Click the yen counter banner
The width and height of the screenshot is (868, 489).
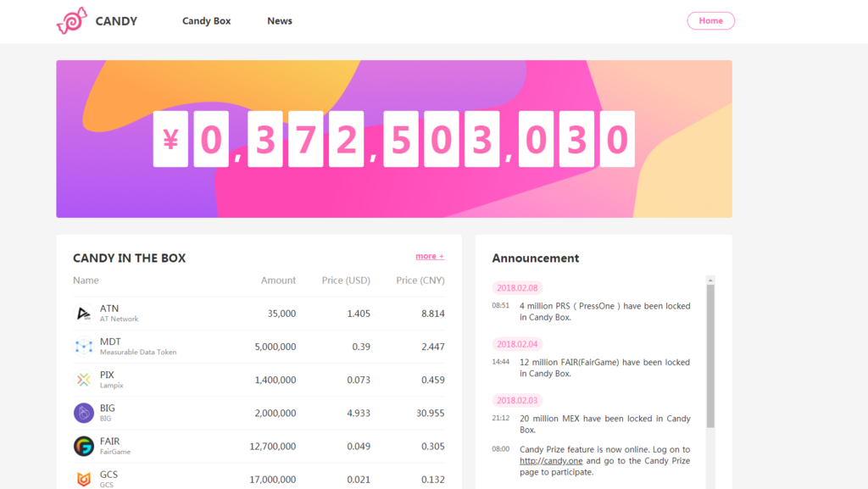(394, 139)
